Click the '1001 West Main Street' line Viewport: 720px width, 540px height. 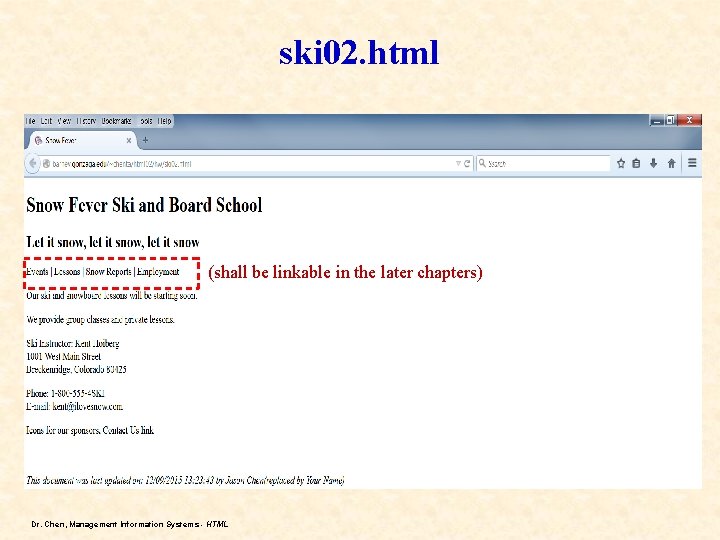[x=63, y=356]
